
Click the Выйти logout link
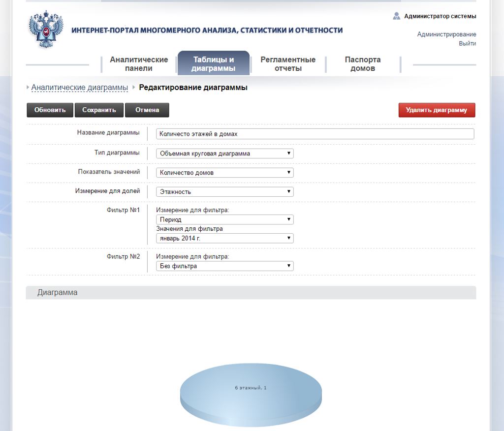pos(467,43)
